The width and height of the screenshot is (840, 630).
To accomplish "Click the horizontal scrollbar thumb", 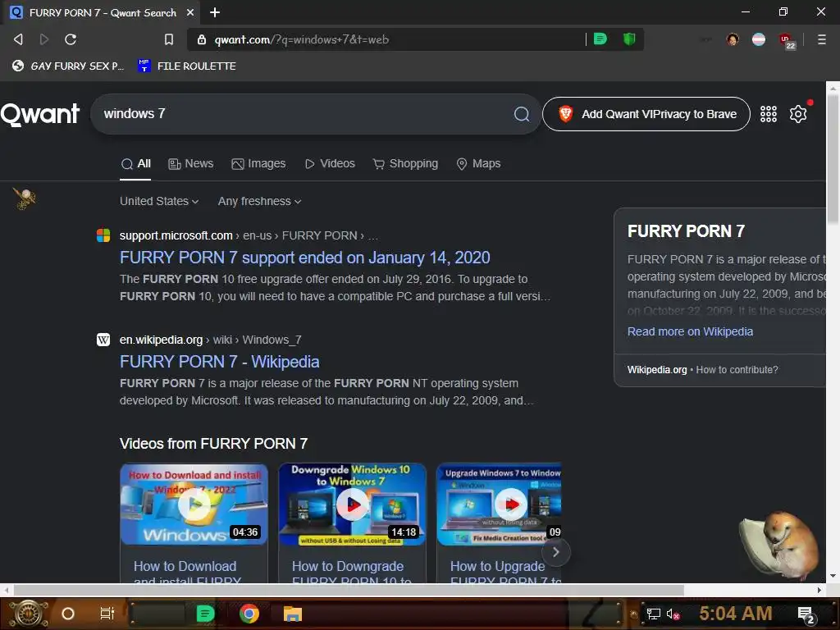I will click(x=349, y=591).
